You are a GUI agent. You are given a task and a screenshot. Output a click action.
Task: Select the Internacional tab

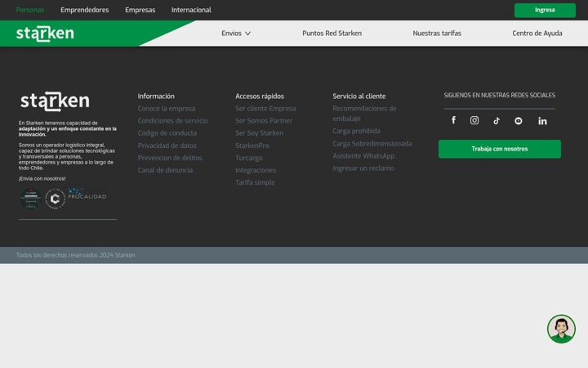[191, 10]
